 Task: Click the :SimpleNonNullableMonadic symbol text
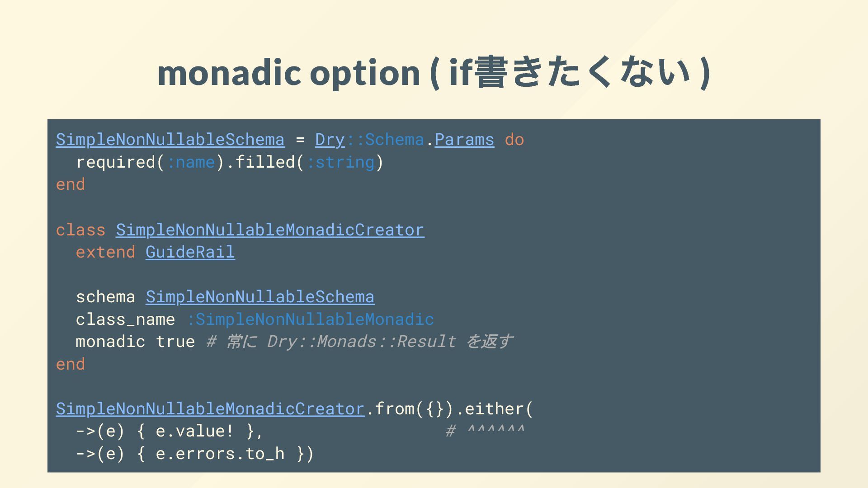(x=310, y=319)
